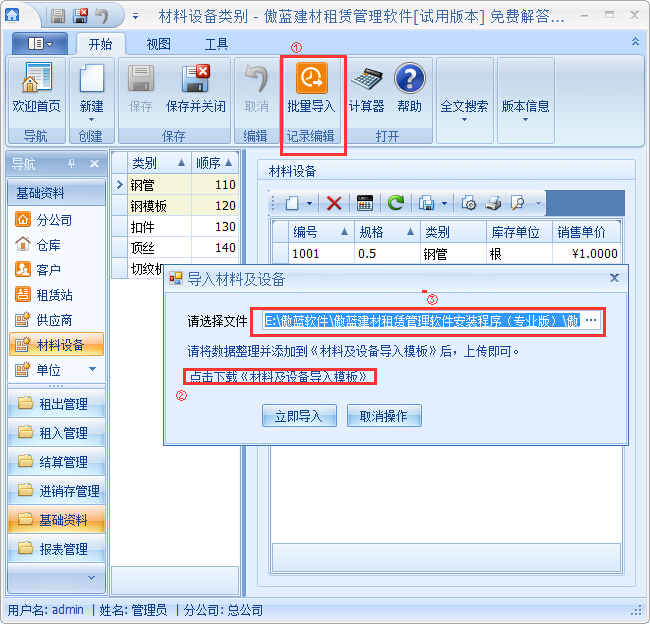Click the 批量导入 batch import icon
This screenshot has height=624, width=650.
click(311, 78)
